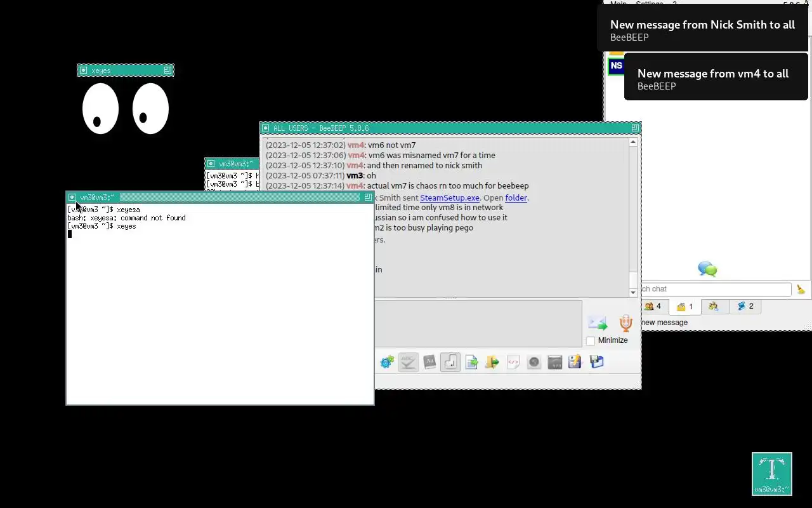Click the 'ALL USERS - BeeBEEP 5.8.6' title
Viewport: 812px width, 508px height.
(x=321, y=128)
